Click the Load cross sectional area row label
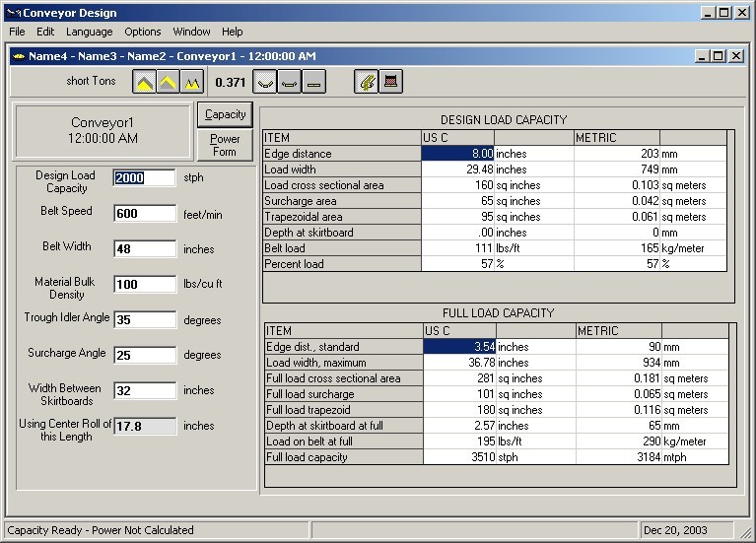The image size is (756, 543). pos(342,185)
